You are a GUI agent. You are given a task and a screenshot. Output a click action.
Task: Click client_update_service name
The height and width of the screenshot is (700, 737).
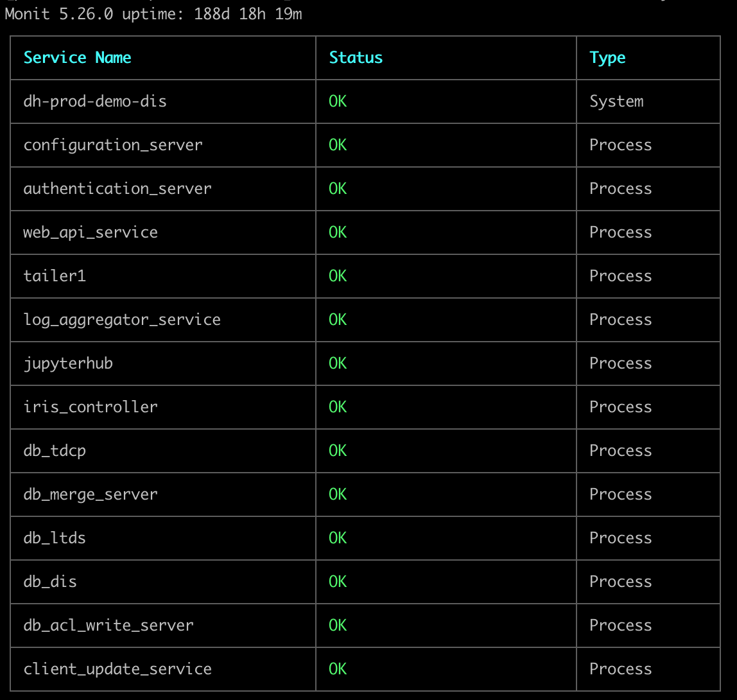pos(117,669)
